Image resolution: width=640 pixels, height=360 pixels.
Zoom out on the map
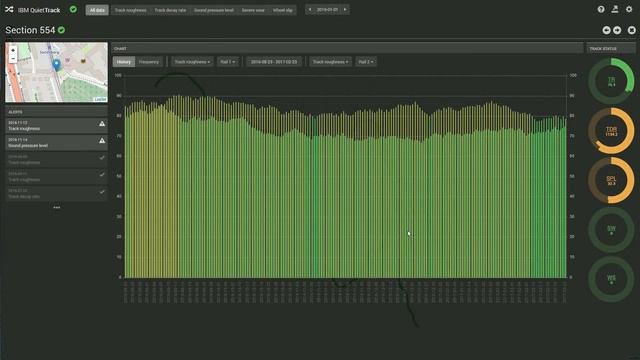(13, 59)
